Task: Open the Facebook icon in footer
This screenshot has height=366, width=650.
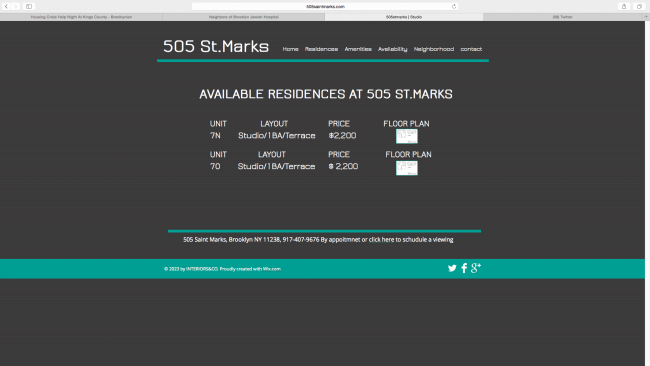Action: (x=464, y=268)
